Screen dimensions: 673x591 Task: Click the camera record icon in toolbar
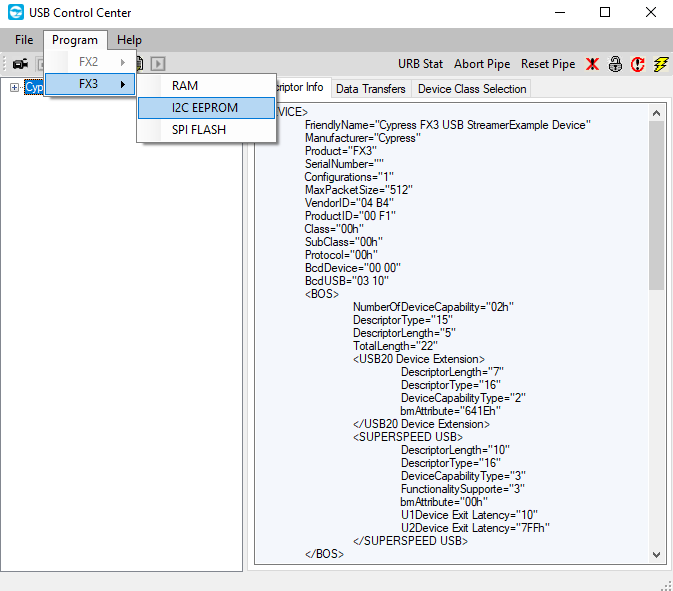[20, 64]
